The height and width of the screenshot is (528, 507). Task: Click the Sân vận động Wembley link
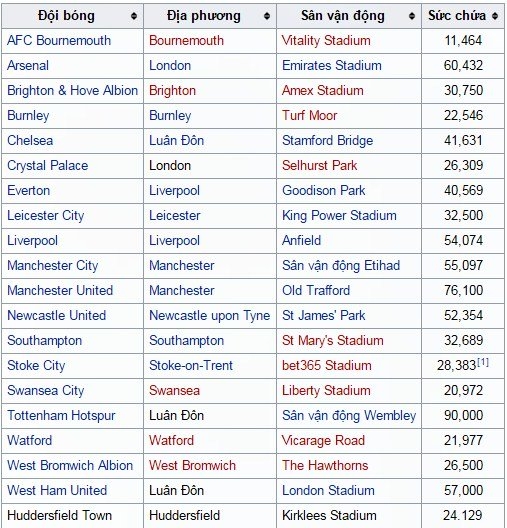pyautogui.click(x=349, y=416)
